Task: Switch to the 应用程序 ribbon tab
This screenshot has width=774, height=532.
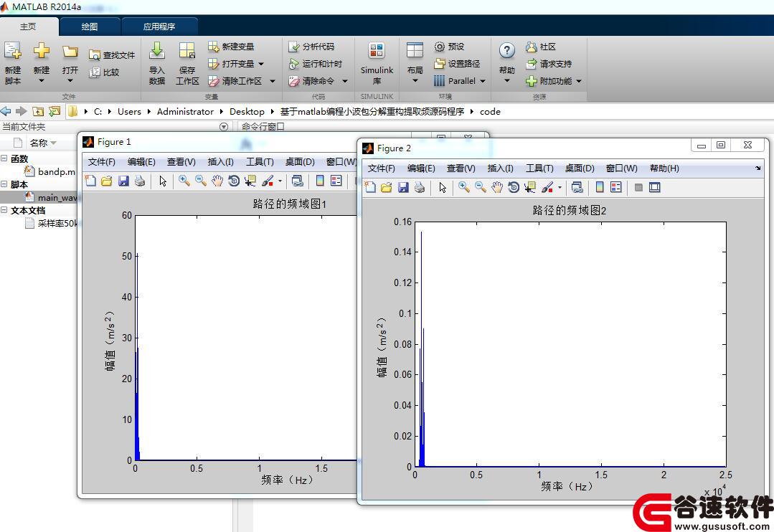Action: click(x=159, y=27)
